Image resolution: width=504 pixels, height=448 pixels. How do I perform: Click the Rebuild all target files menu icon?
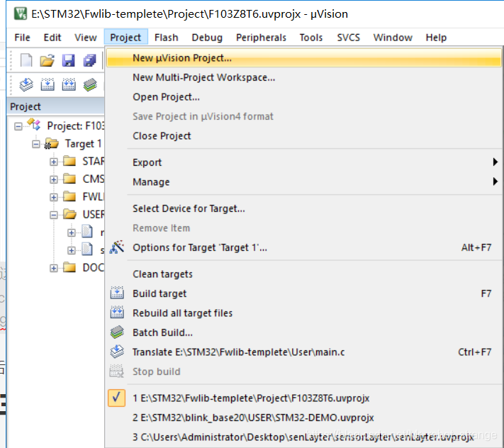[x=117, y=313]
